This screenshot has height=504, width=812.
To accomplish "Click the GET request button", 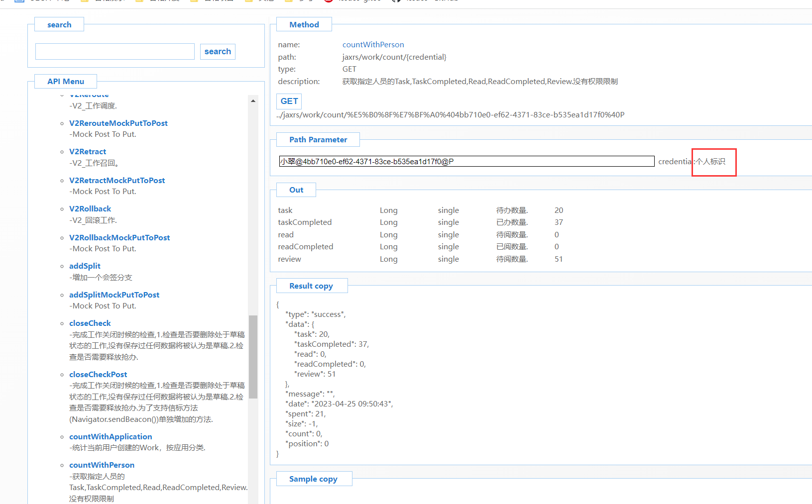I will (x=289, y=101).
